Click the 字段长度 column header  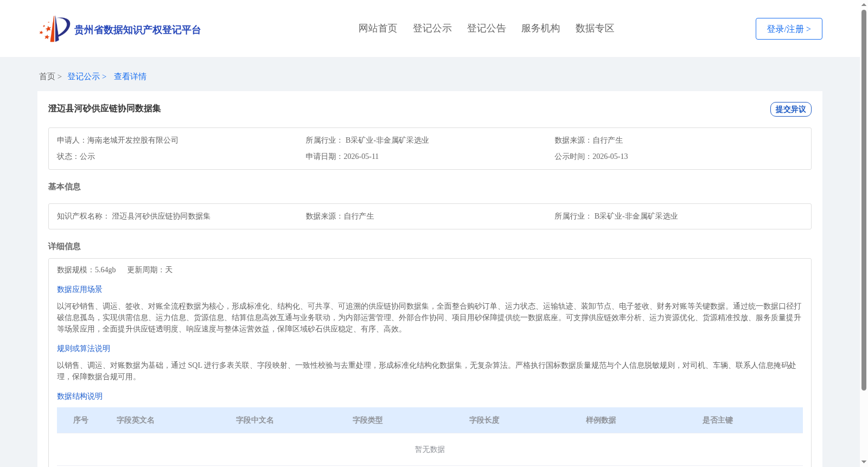coord(484,420)
